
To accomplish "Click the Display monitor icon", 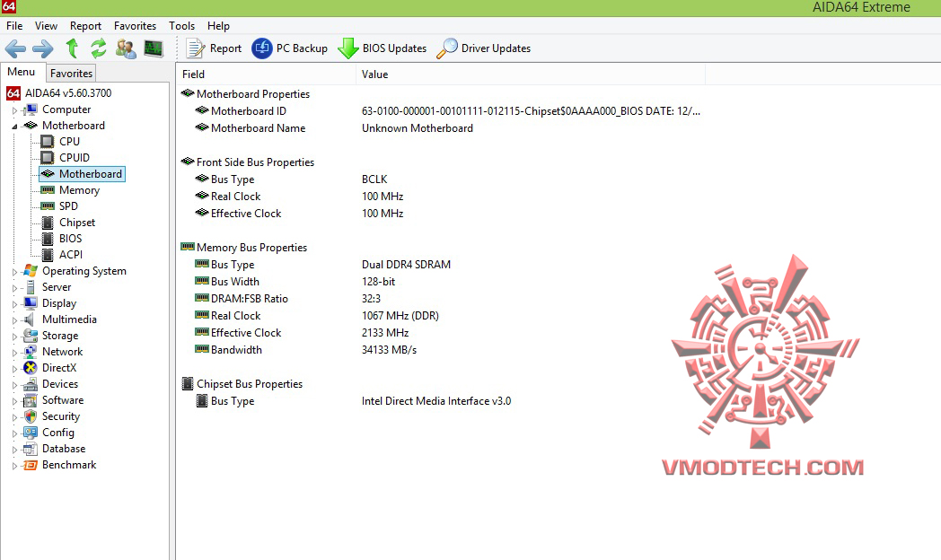I will point(30,303).
